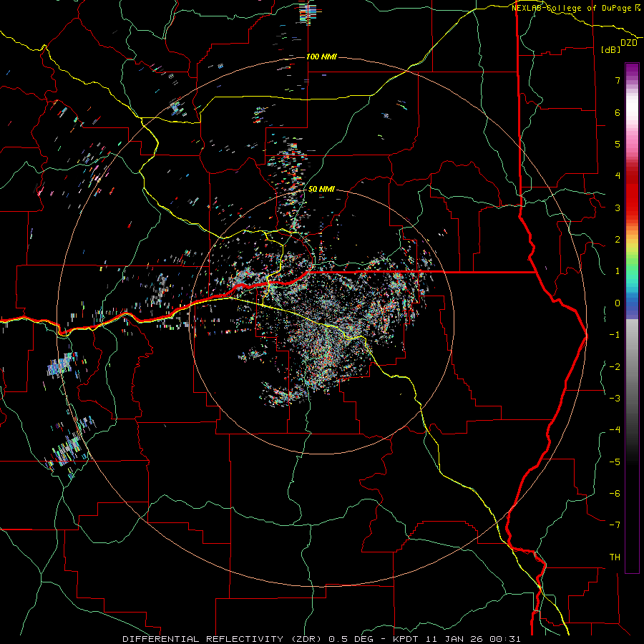Click the 100 NMI range ring label
The height and width of the screenshot is (644, 644).
point(321,57)
